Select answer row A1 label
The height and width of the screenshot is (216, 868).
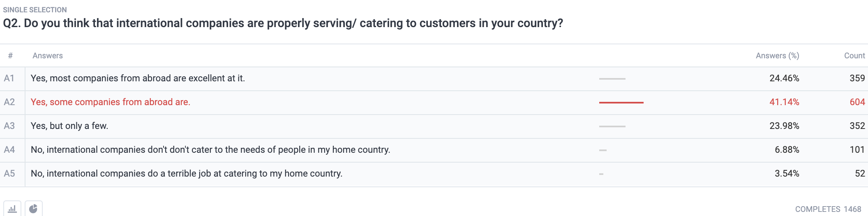coord(9,78)
